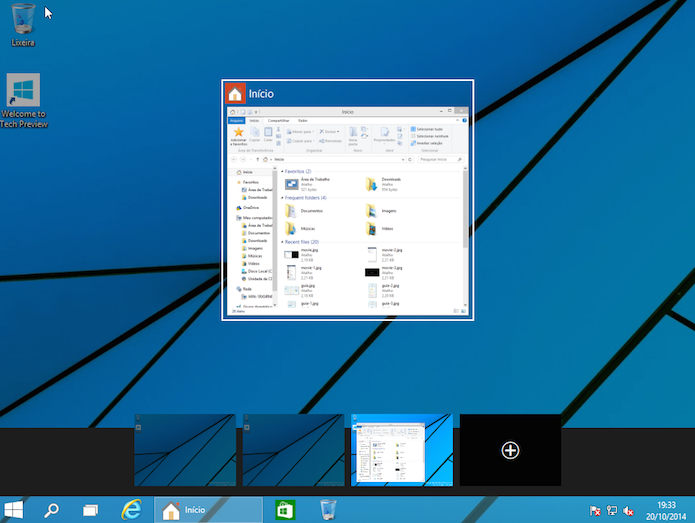Toggle the Task View taskbar button
This screenshot has width=695, height=523.
pos(90,510)
